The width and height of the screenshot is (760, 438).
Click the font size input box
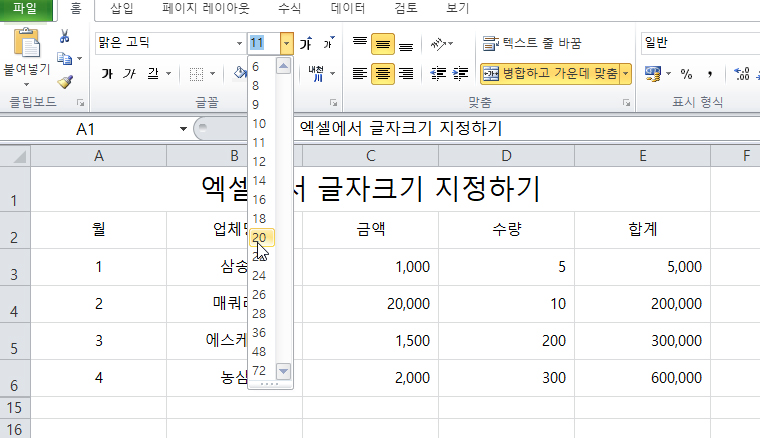click(264, 44)
